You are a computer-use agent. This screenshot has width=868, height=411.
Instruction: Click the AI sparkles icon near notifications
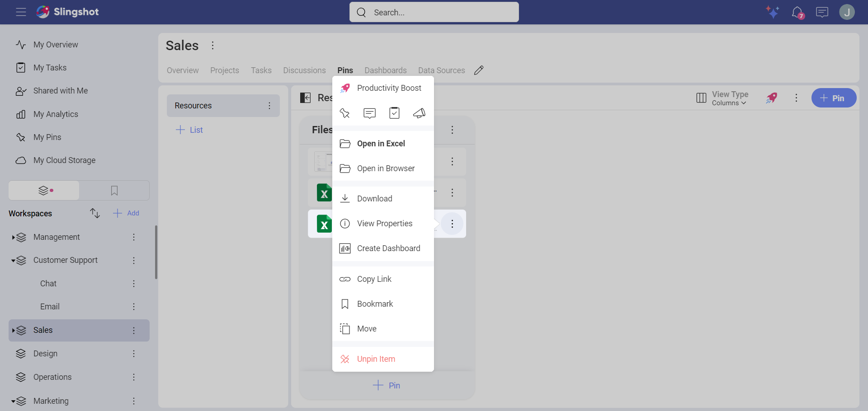[773, 12]
